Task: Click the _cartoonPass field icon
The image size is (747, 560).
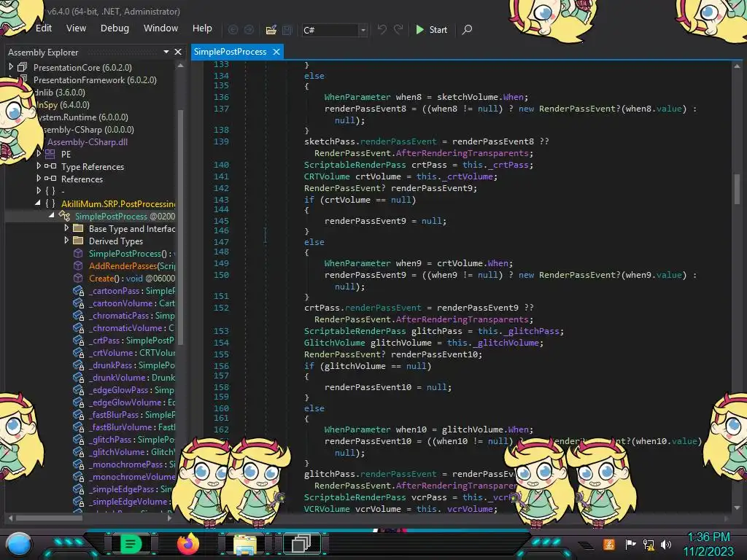Action: (78, 291)
